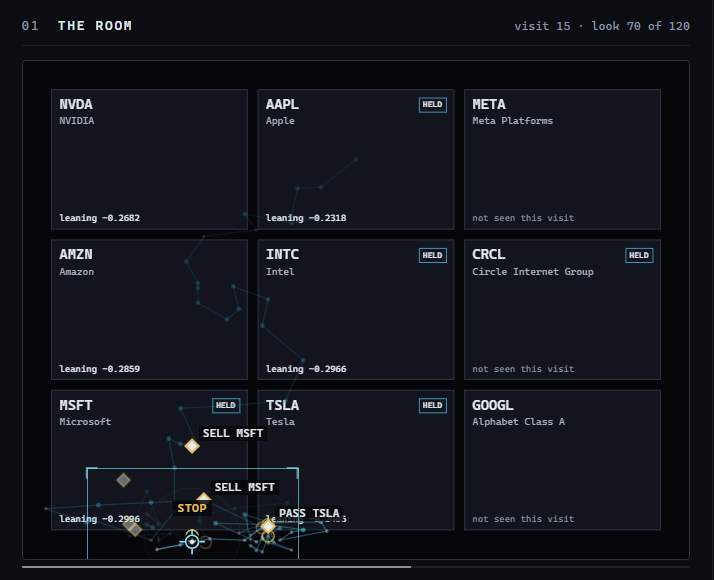Image resolution: width=714 pixels, height=580 pixels.
Task: Click the SELL MSFT label just above the STOP tag
Action: (245, 487)
